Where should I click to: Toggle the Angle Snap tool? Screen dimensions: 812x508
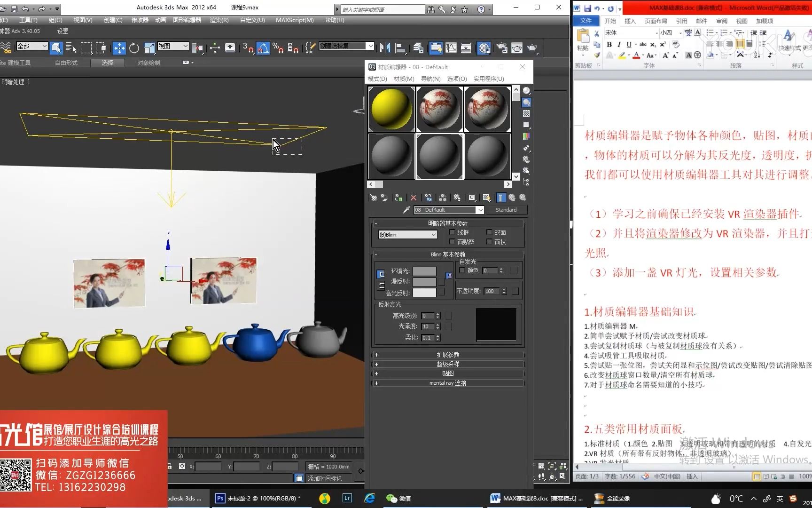[x=263, y=48]
